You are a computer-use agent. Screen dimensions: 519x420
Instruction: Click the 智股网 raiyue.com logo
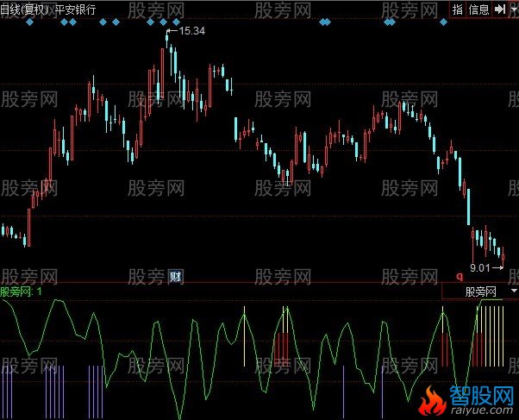467,401
